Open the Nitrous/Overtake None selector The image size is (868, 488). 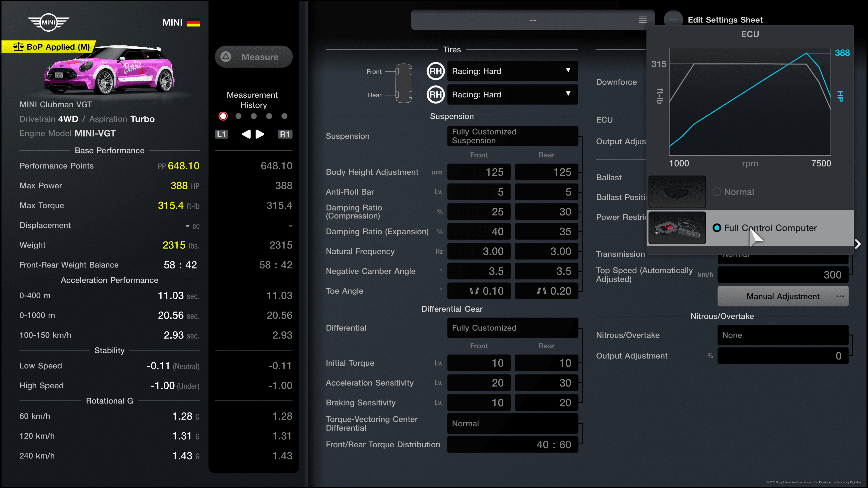(x=782, y=335)
